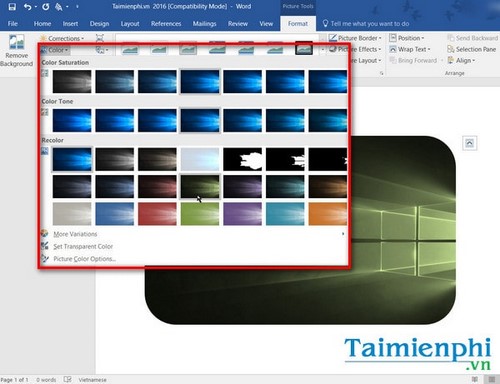Screen dimensions: 500x384
Task: Select the light purple recolor thumbnail
Action: [242, 214]
